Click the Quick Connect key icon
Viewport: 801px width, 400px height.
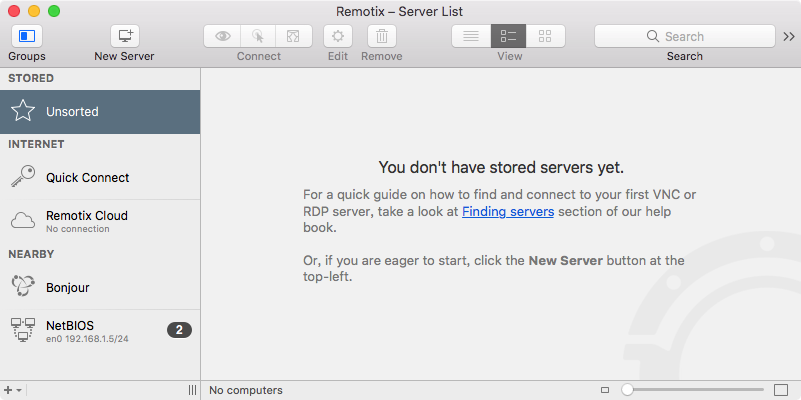click(x=23, y=177)
